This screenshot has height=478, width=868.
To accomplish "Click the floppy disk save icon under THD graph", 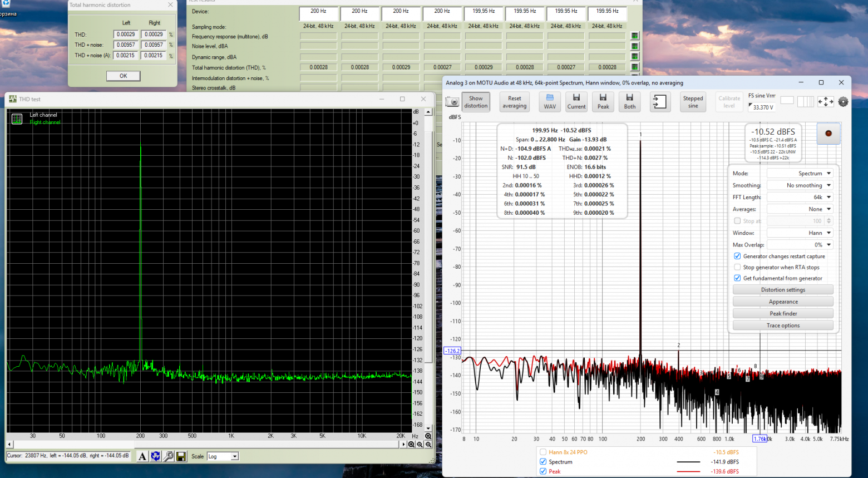I will (x=181, y=456).
